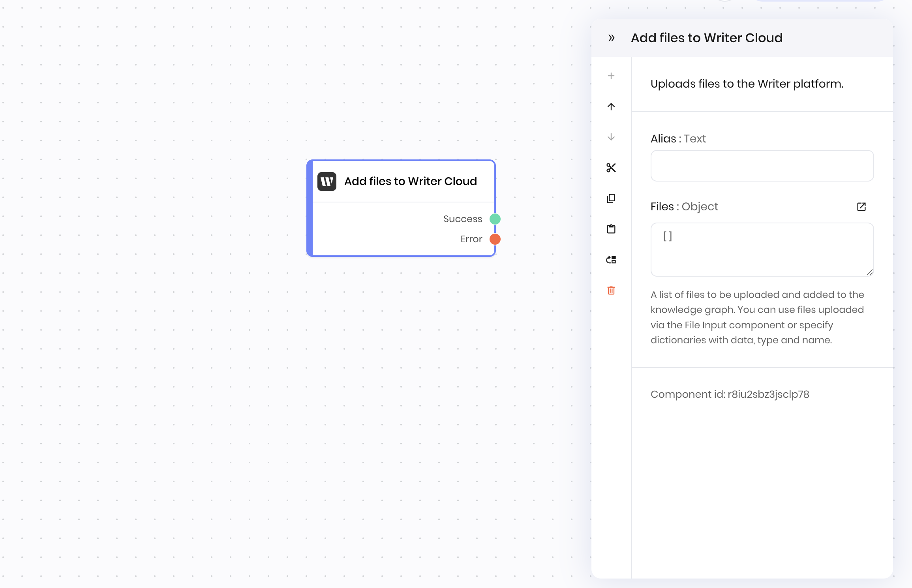Click the 'Success' label on block

[463, 219]
